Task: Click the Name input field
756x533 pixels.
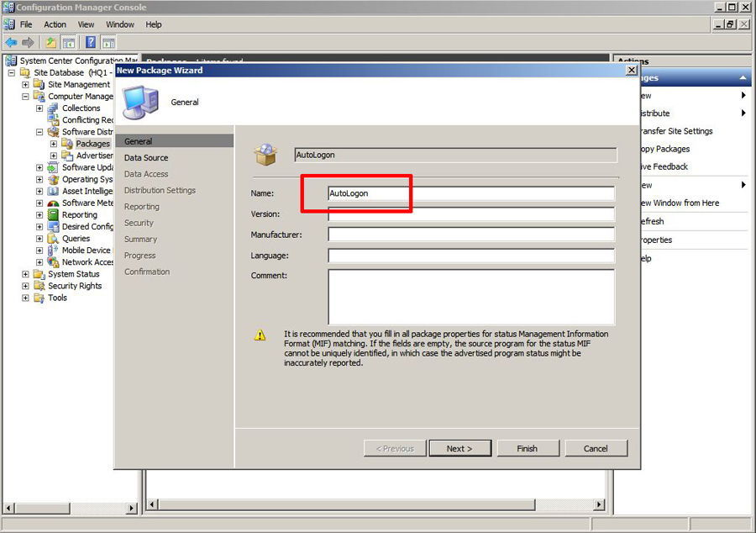Action: click(471, 193)
